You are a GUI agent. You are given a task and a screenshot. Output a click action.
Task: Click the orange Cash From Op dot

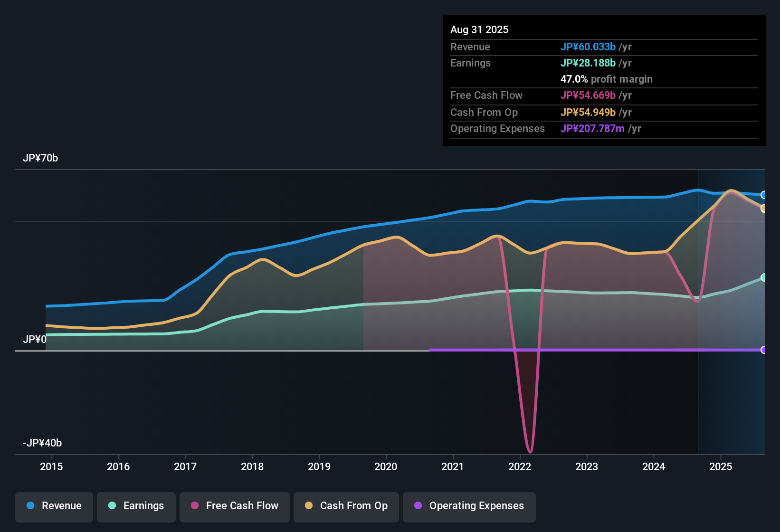(x=309, y=506)
